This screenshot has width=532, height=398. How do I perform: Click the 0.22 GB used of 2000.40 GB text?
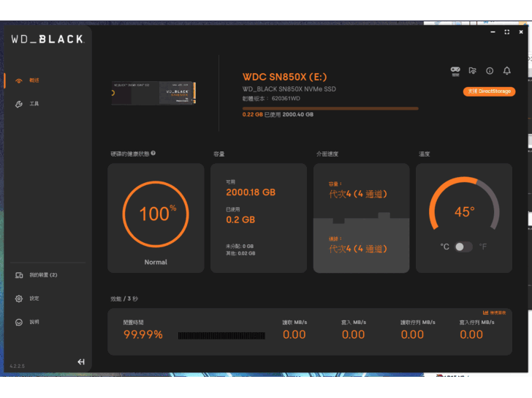click(278, 114)
